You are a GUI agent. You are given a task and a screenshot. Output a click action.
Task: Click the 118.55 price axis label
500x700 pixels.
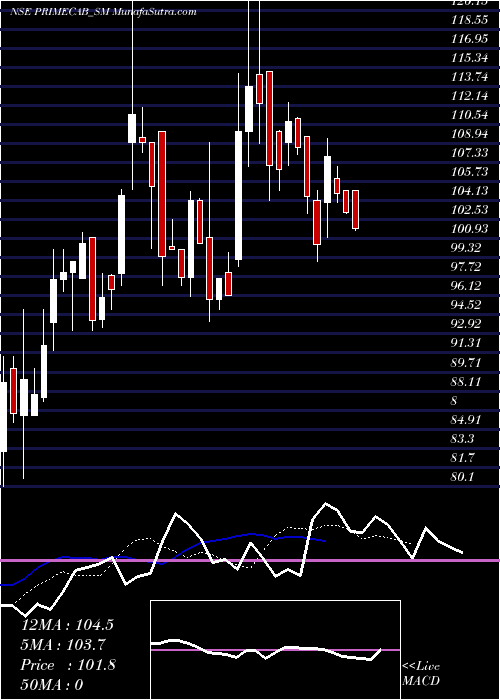(x=469, y=20)
